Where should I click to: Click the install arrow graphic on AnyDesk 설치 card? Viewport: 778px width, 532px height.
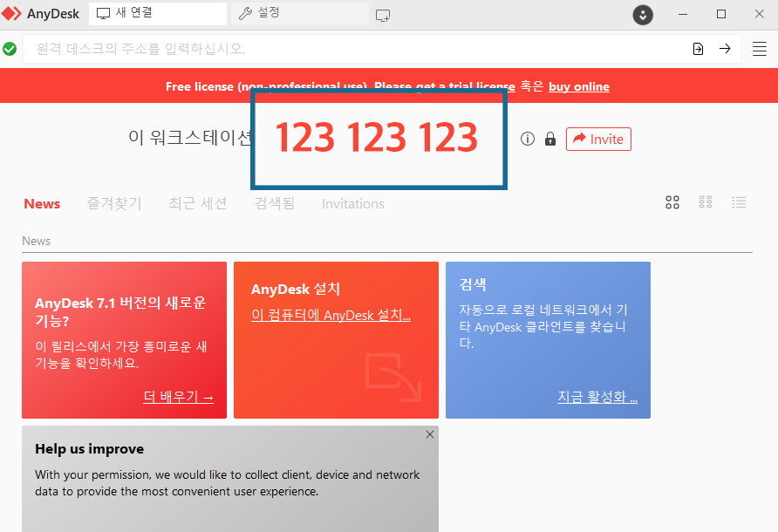393,377
